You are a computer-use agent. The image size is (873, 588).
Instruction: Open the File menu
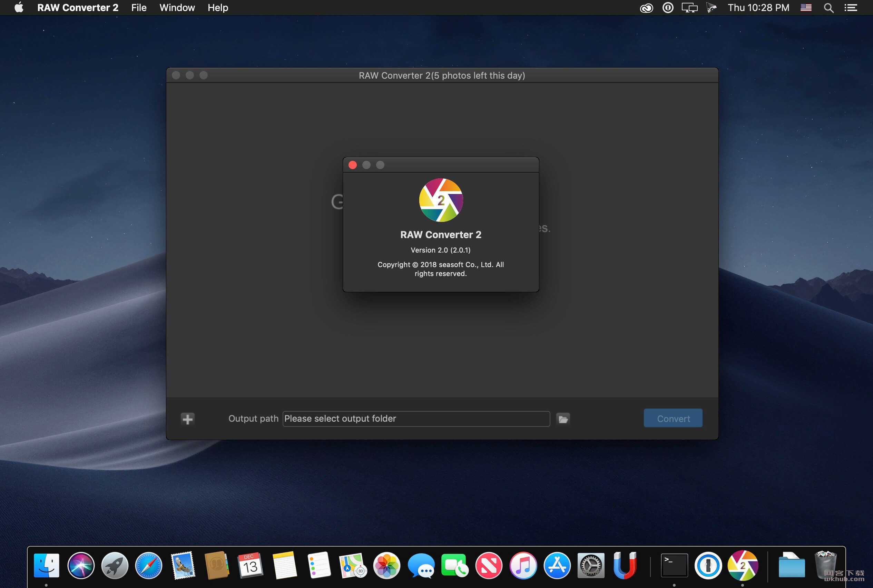coord(139,8)
